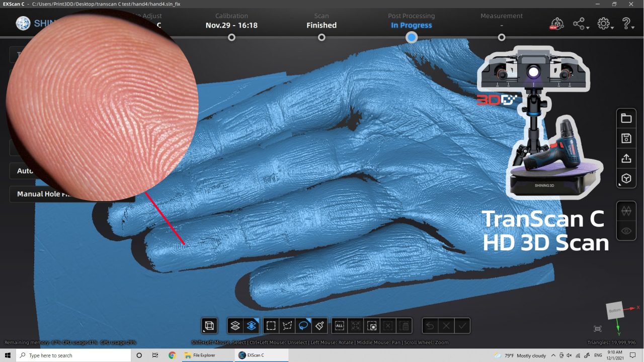644x362 pixels.
Task: Open the settings gear dropdown
Action: point(603,23)
